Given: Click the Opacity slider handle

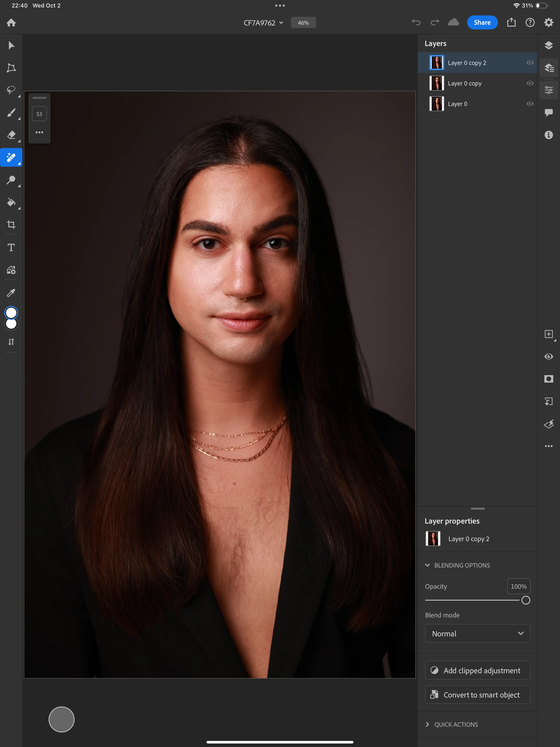Looking at the screenshot, I should point(525,600).
